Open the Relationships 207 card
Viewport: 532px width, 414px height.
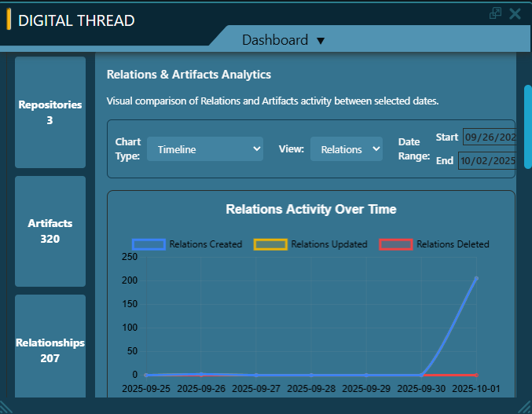coord(50,350)
